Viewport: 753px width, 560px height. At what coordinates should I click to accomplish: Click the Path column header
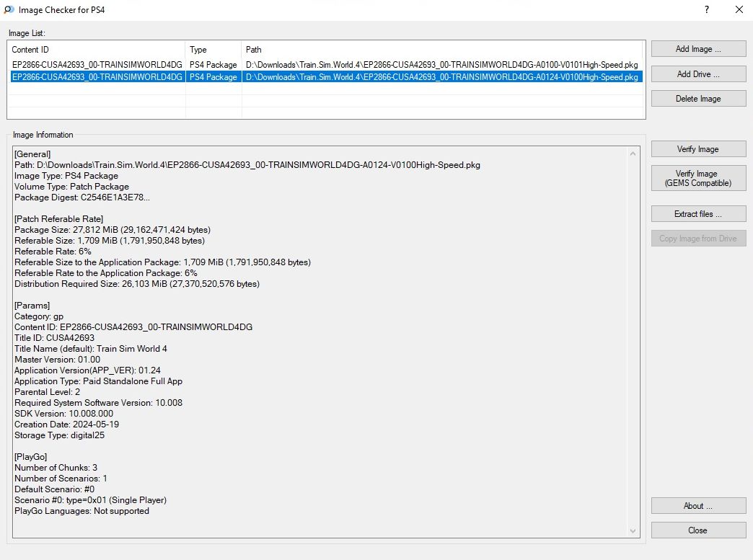[x=442, y=50]
